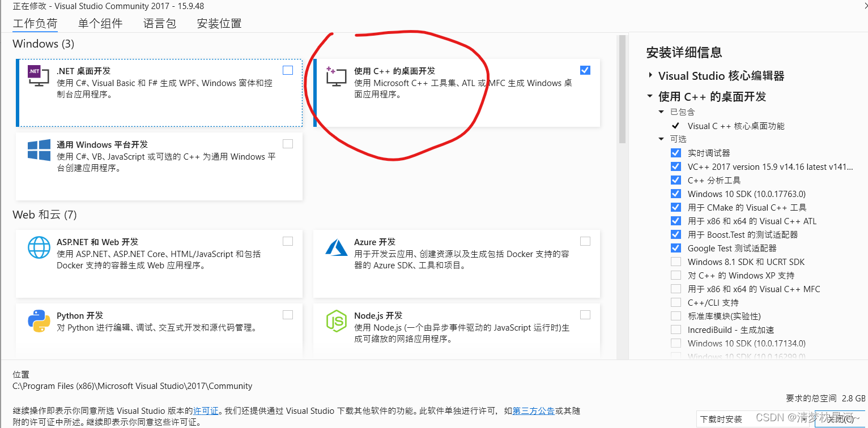The image size is (868, 428).
Task: Click the .NET 桌面开发 workload icon
Action: (x=39, y=76)
